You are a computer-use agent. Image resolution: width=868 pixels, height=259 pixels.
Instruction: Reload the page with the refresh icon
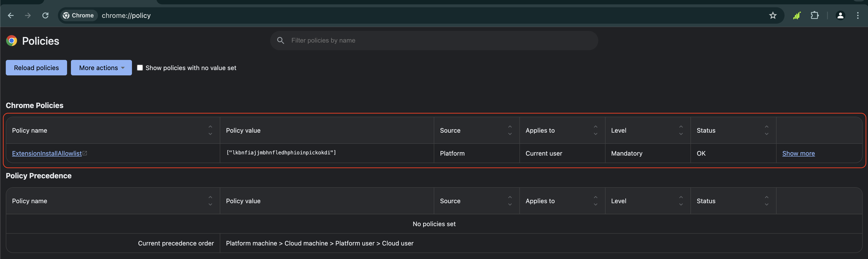46,15
